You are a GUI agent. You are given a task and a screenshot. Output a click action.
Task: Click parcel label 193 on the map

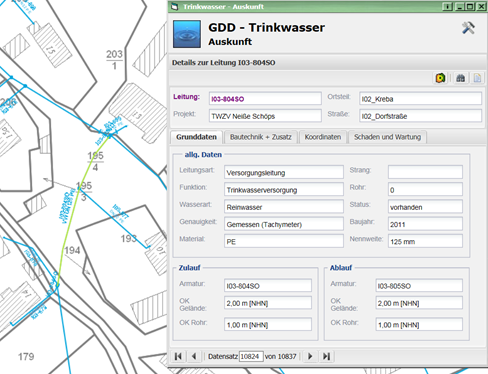129,238
